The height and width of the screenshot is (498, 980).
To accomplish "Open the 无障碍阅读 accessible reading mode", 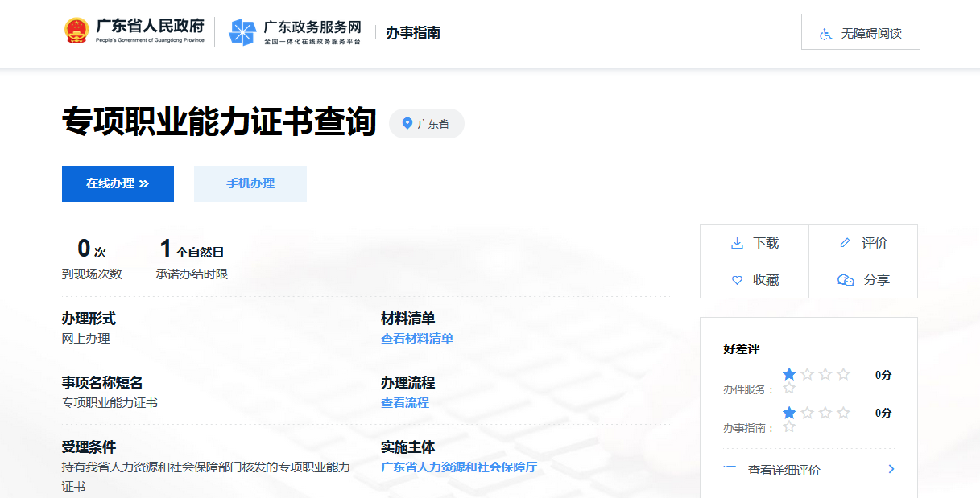I will coord(870,33).
